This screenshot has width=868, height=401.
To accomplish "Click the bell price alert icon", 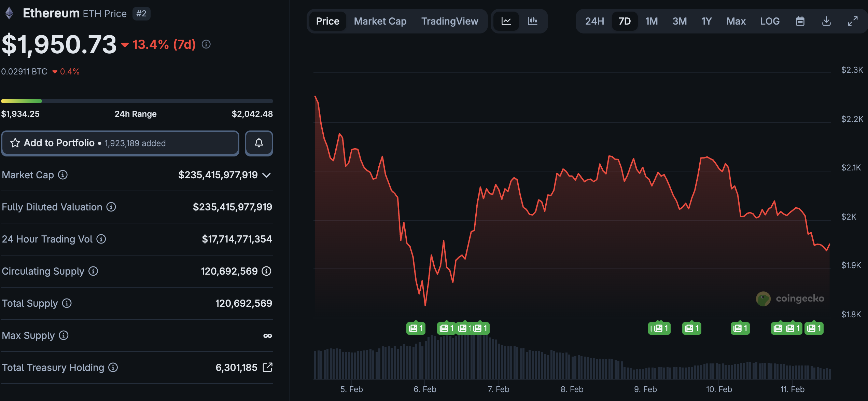I will pyautogui.click(x=259, y=143).
